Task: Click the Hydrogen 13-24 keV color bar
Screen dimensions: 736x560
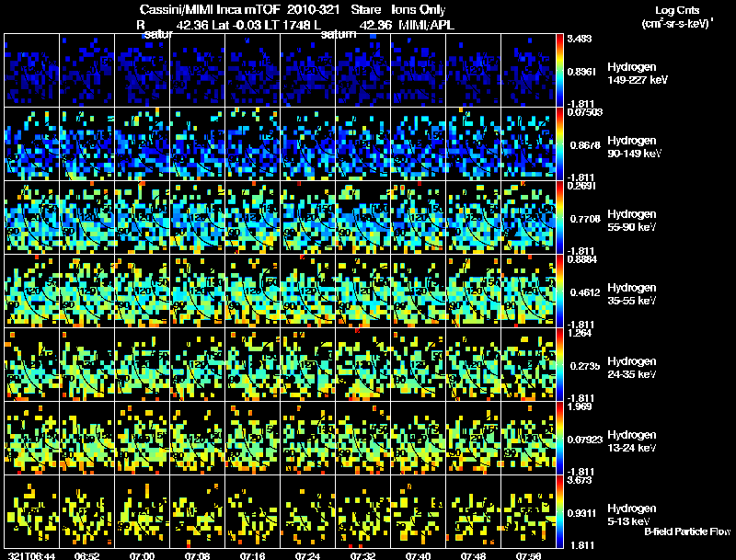Action: click(559, 439)
